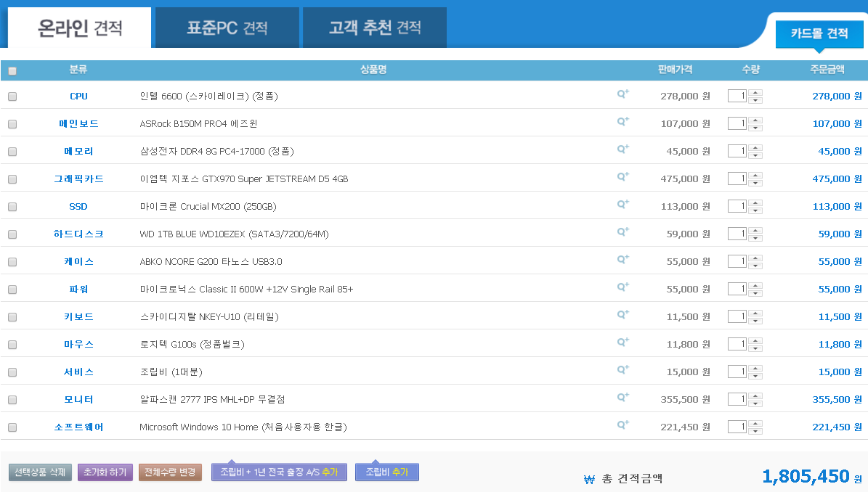Click magnifier icon for Windows 10 Home row
Screen dimensions: 868x492
[x=622, y=425]
